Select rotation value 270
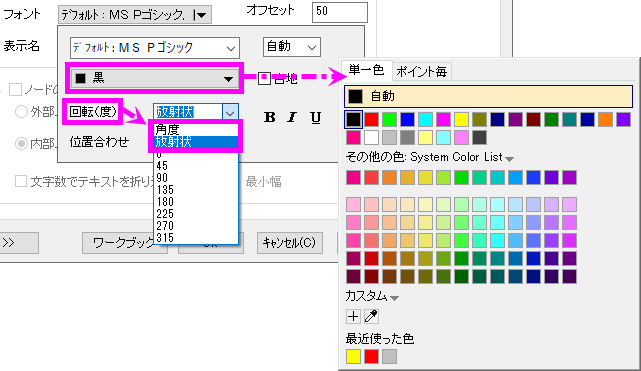Image resolution: width=641 pixels, height=371 pixels. coord(195,226)
